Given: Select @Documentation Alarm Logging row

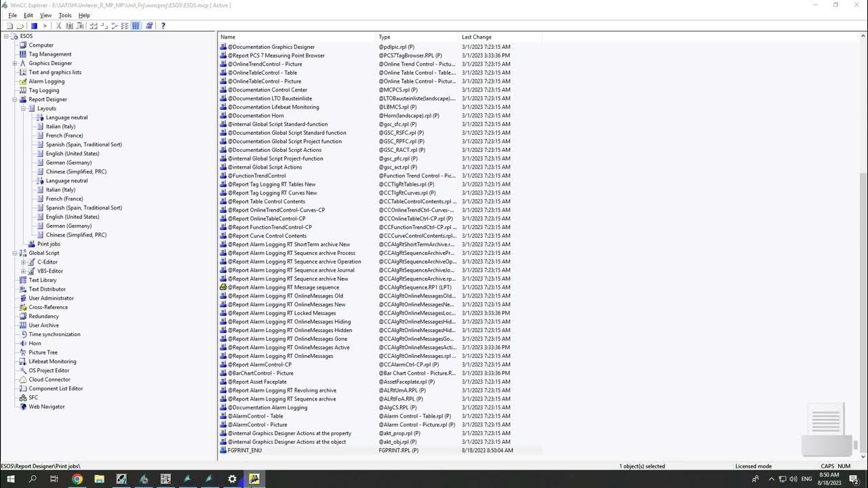Looking at the screenshot, I should tap(380, 407).
